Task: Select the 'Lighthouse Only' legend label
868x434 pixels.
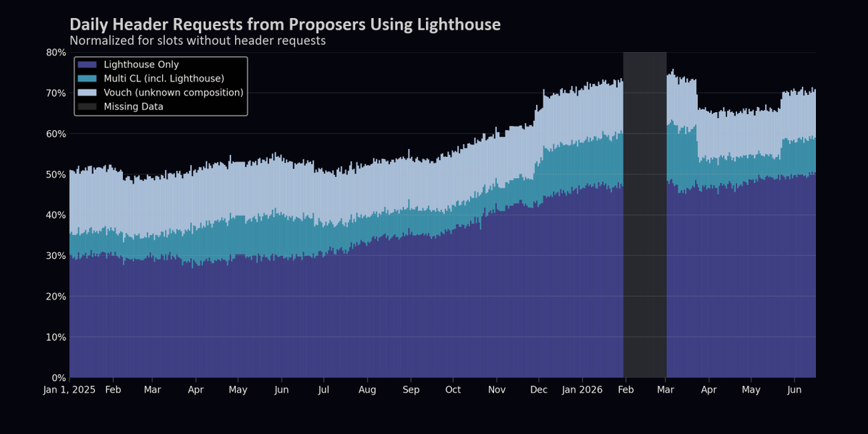Action: (141, 65)
